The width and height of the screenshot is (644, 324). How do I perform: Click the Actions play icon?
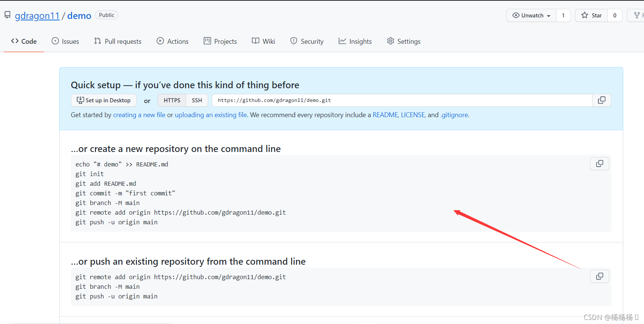pyautogui.click(x=160, y=41)
